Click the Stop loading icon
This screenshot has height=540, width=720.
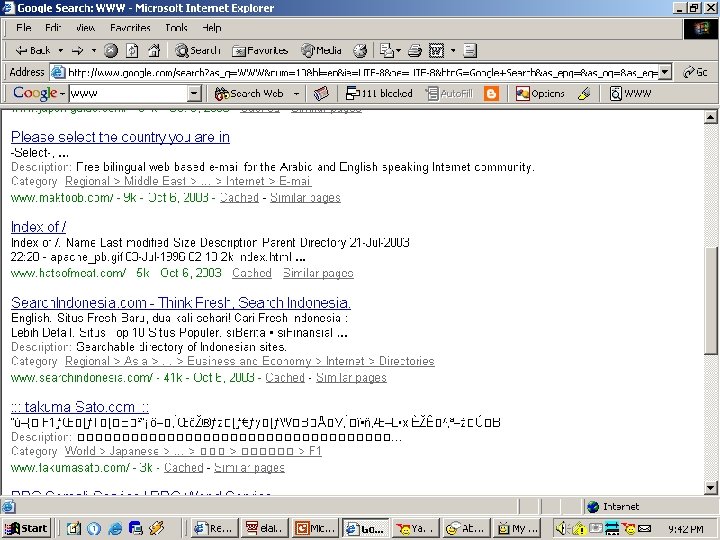click(x=111, y=51)
